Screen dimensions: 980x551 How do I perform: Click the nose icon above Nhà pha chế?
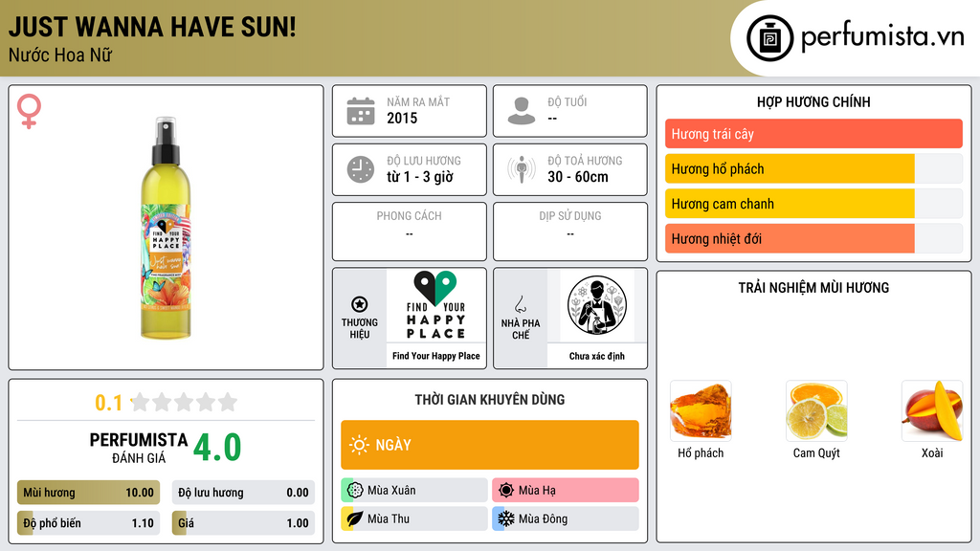(x=520, y=304)
